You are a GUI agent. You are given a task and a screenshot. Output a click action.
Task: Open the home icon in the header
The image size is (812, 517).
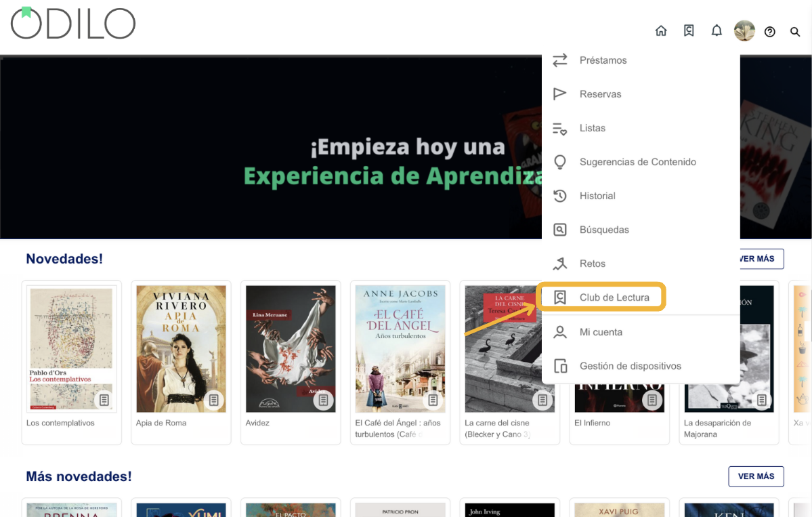pyautogui.click(x=661, y=30)
